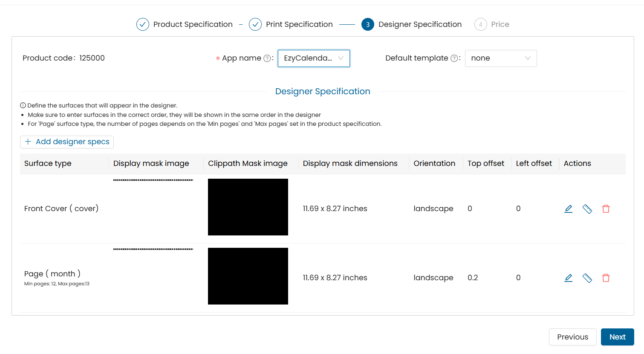
Task: Click Left offset column header
Action: click(534, 163)
